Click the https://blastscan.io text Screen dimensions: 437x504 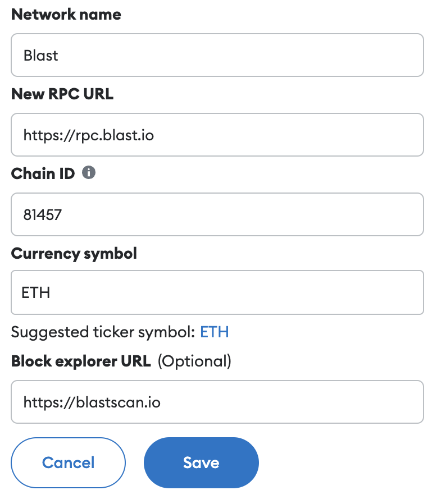[92, 402]
